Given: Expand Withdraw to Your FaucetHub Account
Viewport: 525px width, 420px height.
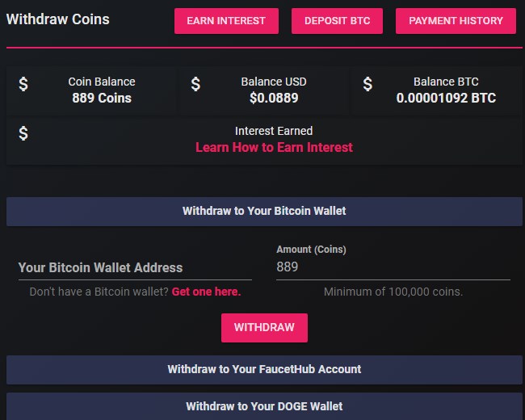Looking at the screenshot, I should click(x=264, y=369).
